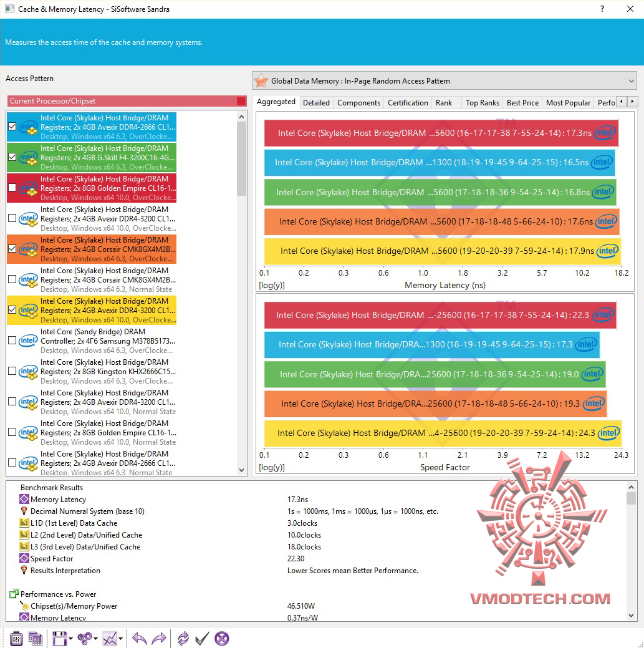Open the Global Data Memory access pattern dropdown
This screenshot has width=644, height=648.
[444, 80]
